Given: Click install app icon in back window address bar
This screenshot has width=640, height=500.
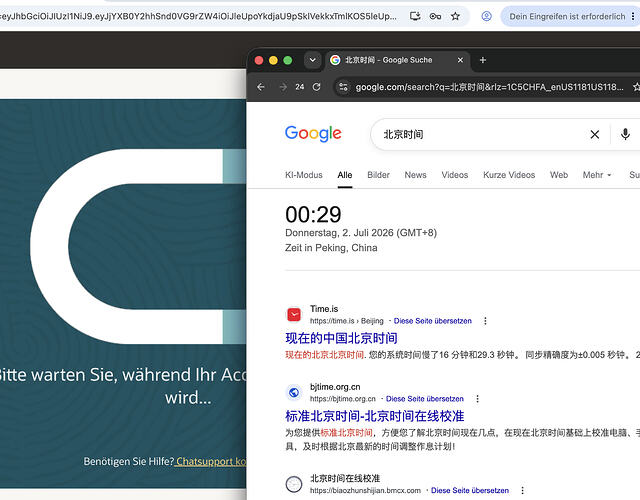Looking at the screenshot, I should pos(415,16).
